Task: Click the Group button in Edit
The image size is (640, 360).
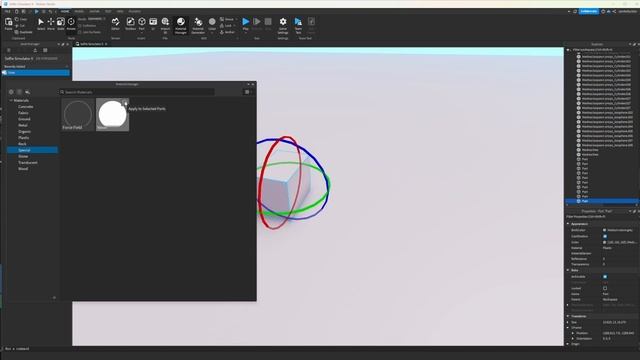Action: (227, 19)
